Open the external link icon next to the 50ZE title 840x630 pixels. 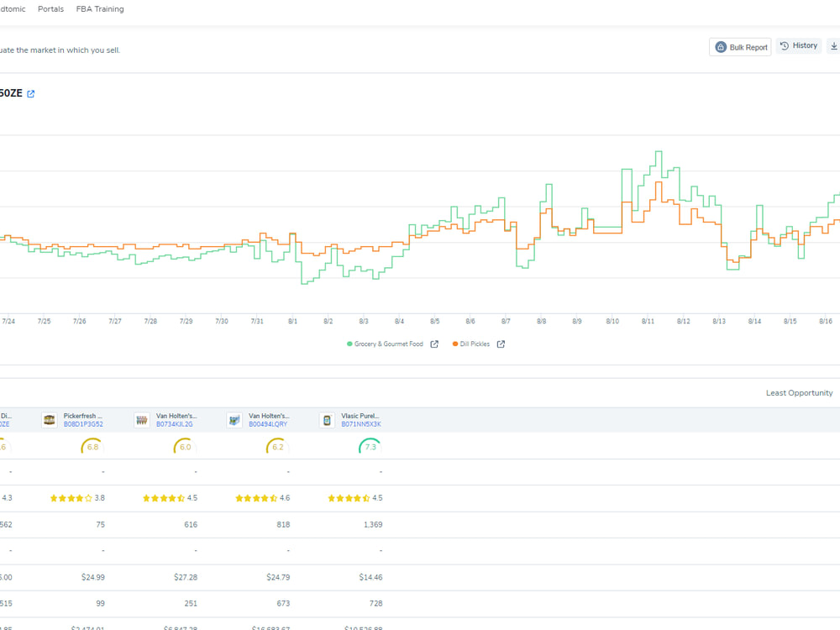click(31, 94)
